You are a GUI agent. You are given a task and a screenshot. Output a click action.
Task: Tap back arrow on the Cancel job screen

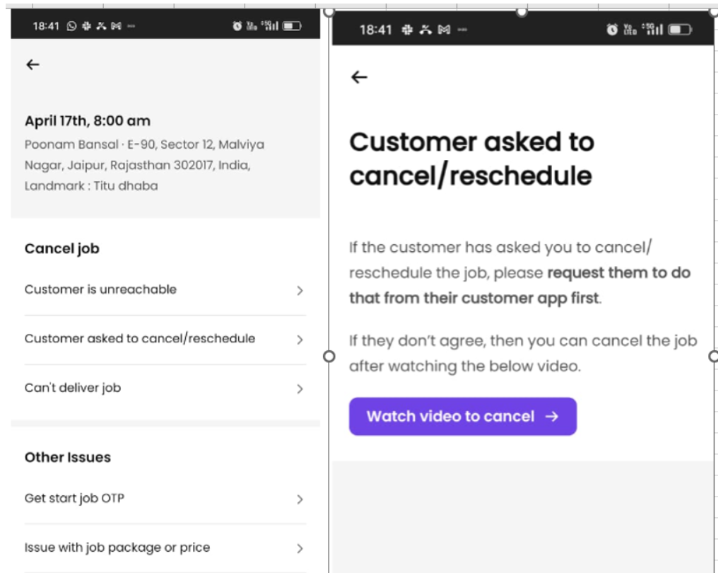pos(33,65)
